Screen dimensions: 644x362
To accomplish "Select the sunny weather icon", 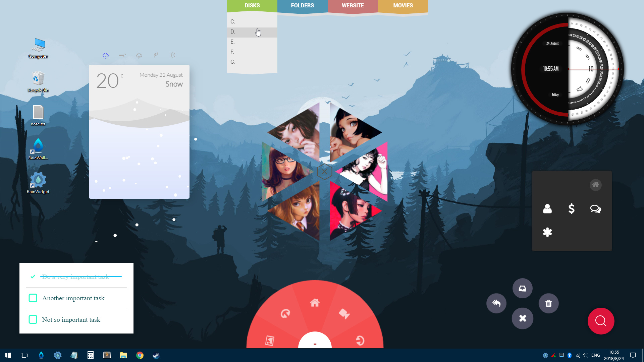I will pos(173,55).
